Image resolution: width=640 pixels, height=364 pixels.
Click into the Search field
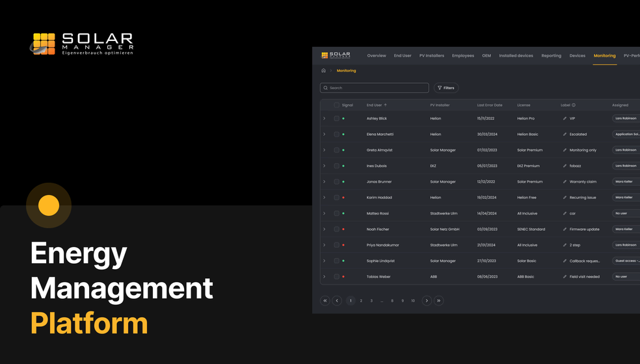[374, 88]
